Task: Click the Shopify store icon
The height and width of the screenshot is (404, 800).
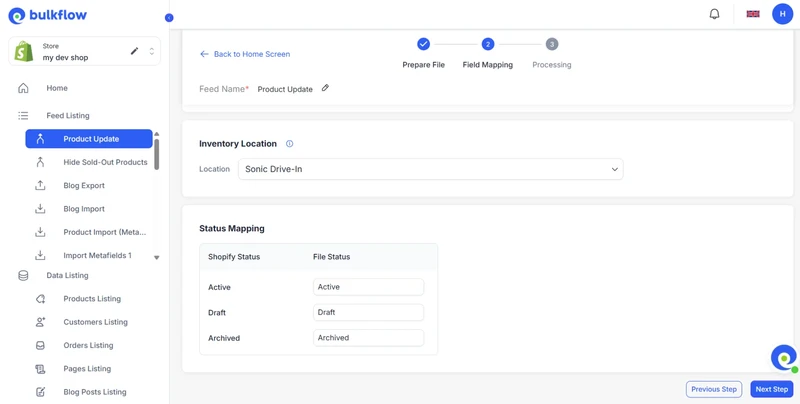Action: 24,52
